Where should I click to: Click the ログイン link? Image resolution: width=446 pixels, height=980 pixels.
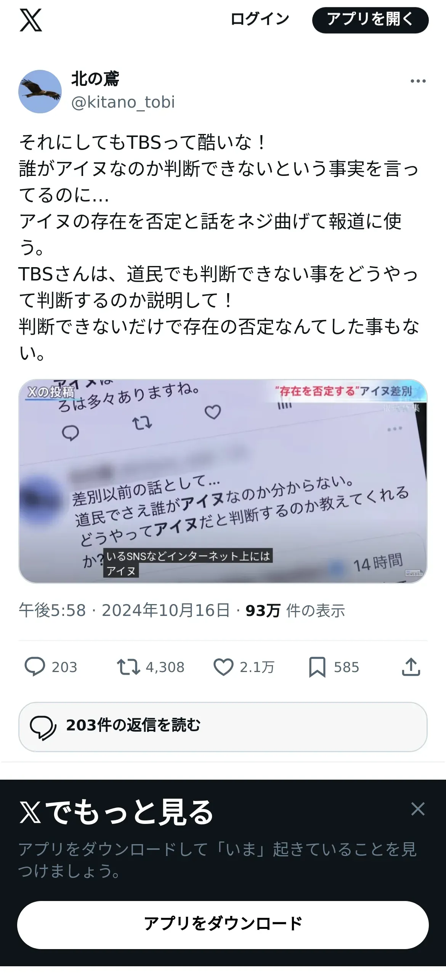pos(260,19)
